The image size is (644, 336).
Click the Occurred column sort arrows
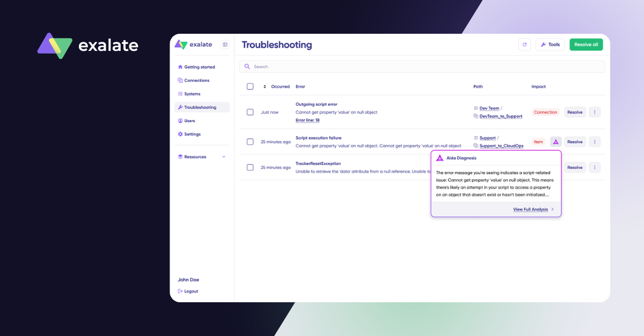tap(265, 86)
